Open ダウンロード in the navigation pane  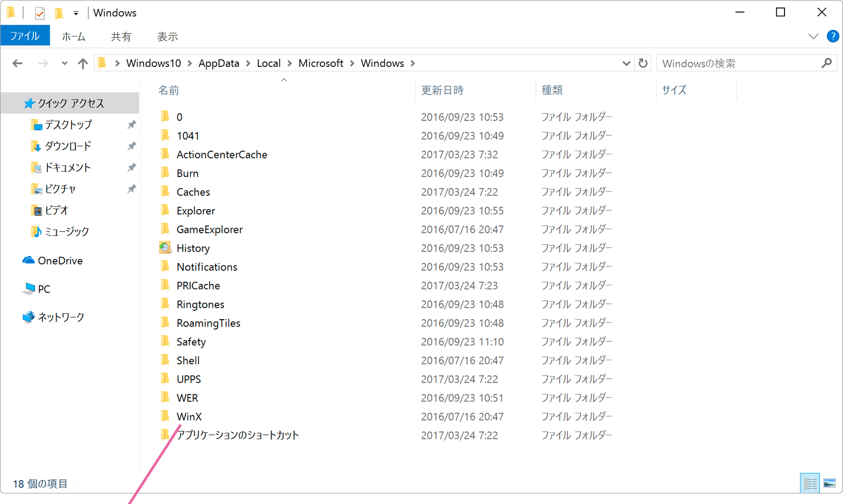click(x=68, y=146)
